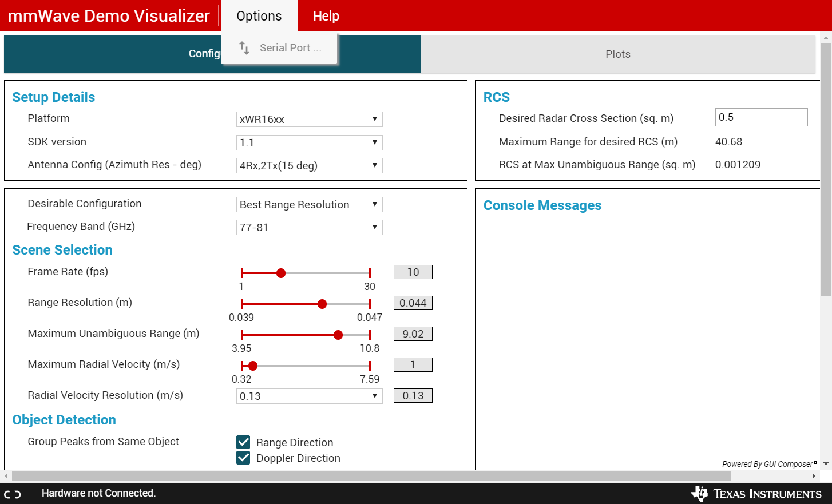Click the horizontal scrollbar right arrow
The image size is (832, 504).
(x=814, y=476)
